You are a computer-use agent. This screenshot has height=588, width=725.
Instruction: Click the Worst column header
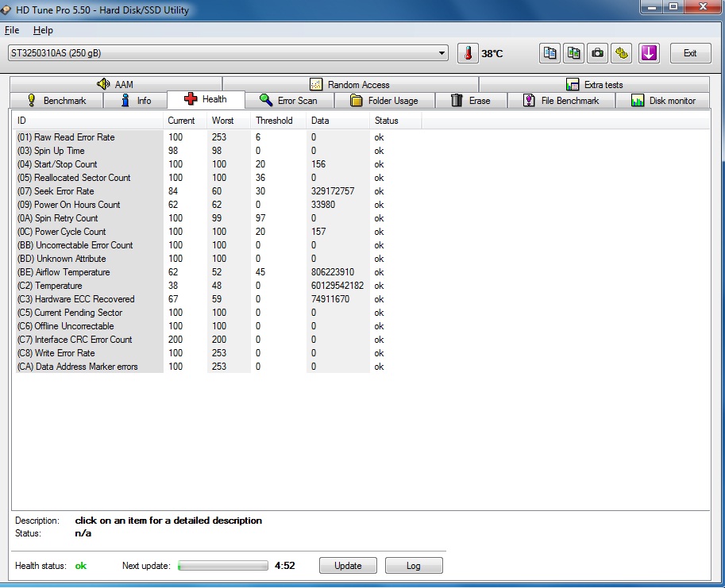coord(229,121)
